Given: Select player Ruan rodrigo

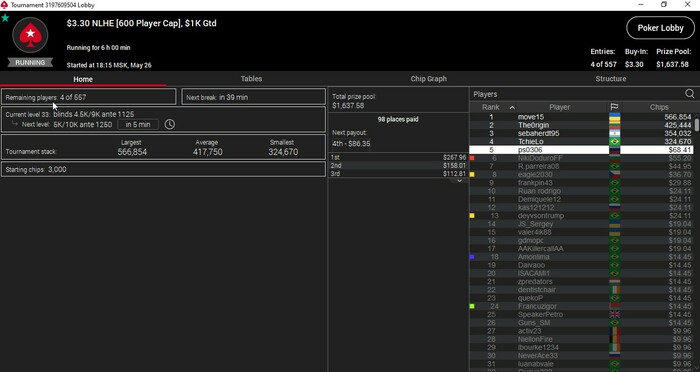Looking at the screenshot, I should [581, 191].
